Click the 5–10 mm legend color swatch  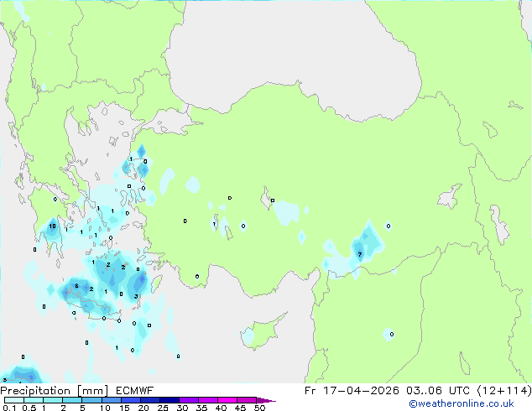tap(91, 400)
